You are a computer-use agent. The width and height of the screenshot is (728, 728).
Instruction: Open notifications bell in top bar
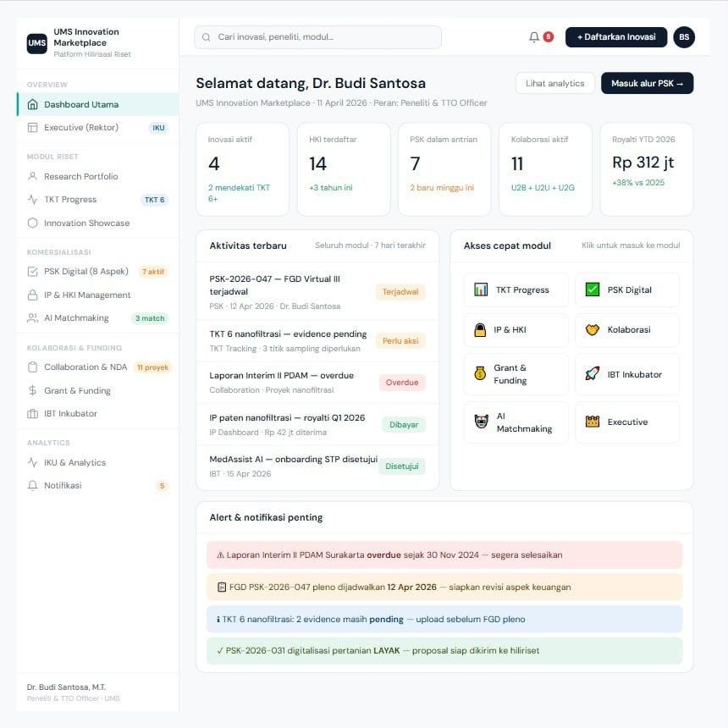(x=534, y=37)
